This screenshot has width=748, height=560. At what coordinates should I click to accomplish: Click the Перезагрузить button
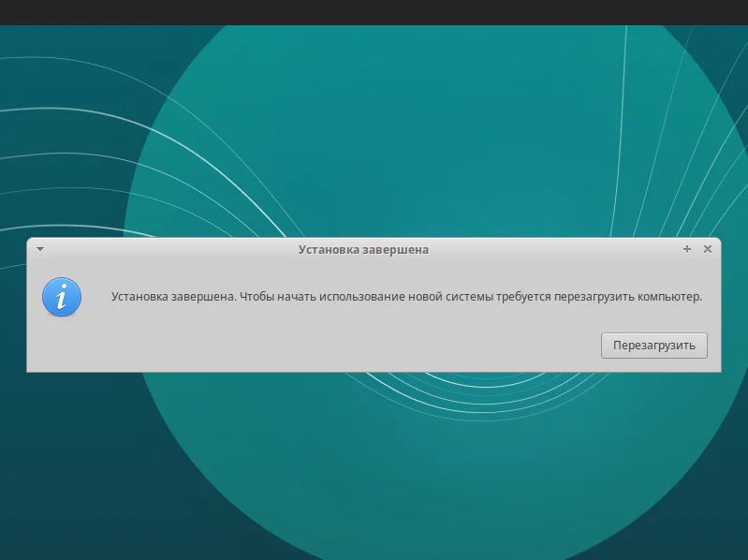pyautogui.click(x=654, y=346)
